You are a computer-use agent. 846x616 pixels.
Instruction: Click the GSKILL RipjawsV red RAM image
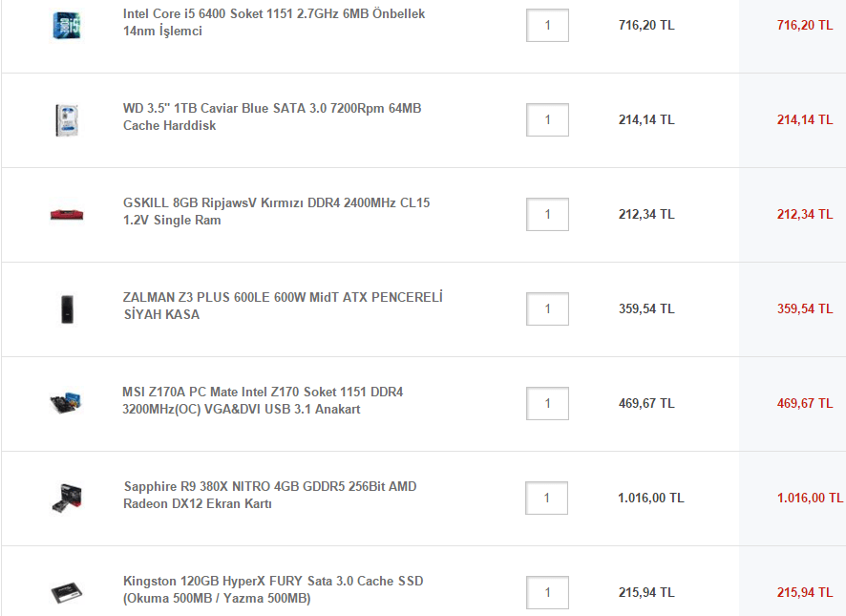(x=67, y=214)
